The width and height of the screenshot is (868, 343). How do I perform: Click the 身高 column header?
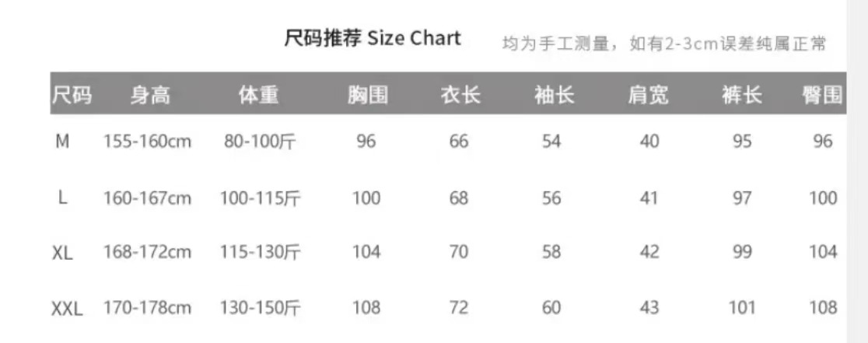click(149, 96)
